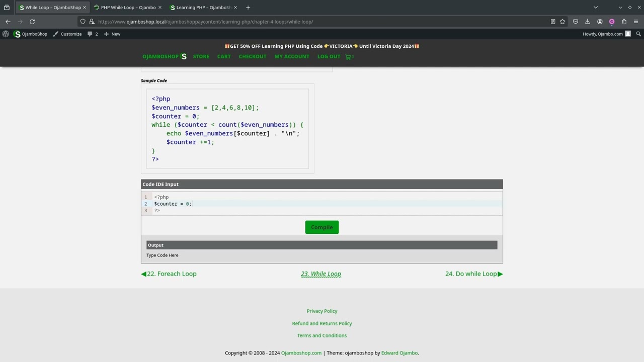This screenshot has height=362, width=644.
Task: Close the Learning PHP tab
Action: point(235,8)
